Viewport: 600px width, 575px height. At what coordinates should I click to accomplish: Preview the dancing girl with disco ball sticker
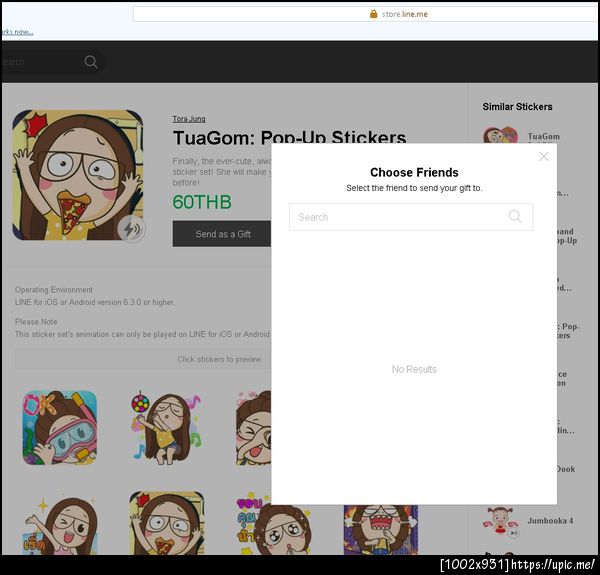[x=166, y=427]
